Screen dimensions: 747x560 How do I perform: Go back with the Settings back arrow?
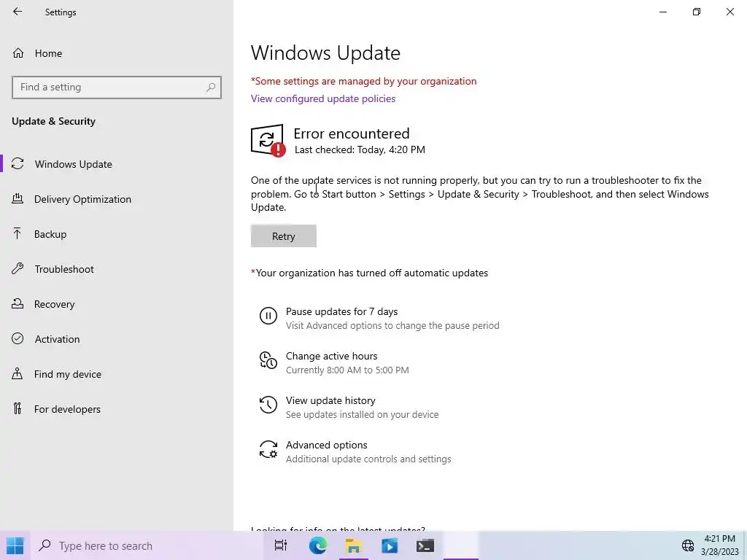pyautogui.click(x=18, y=12)
